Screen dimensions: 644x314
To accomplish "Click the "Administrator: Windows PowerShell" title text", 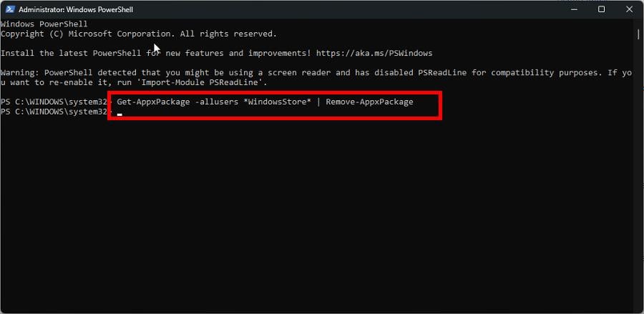I will pyautogui.click(x=74, y=9).
